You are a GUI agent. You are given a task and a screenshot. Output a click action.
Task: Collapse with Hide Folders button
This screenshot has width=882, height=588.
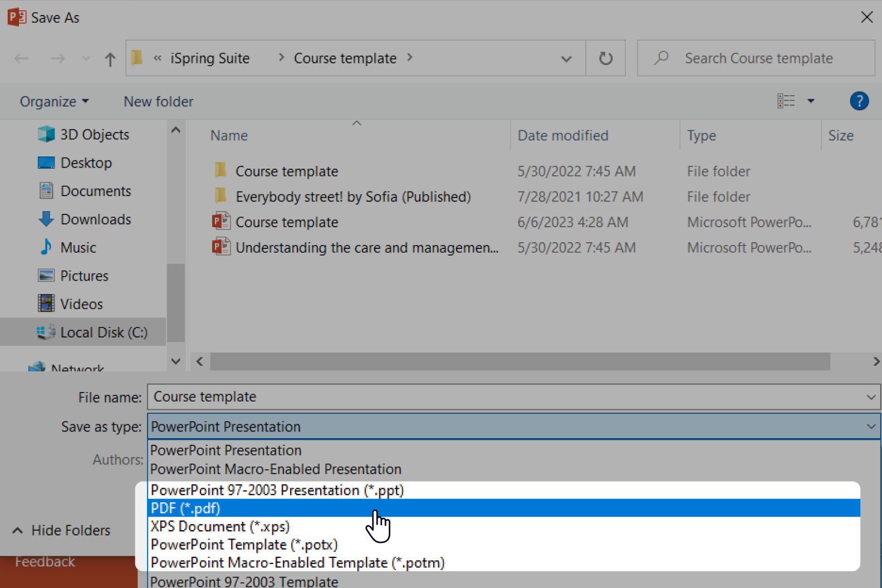coord(61,530)
